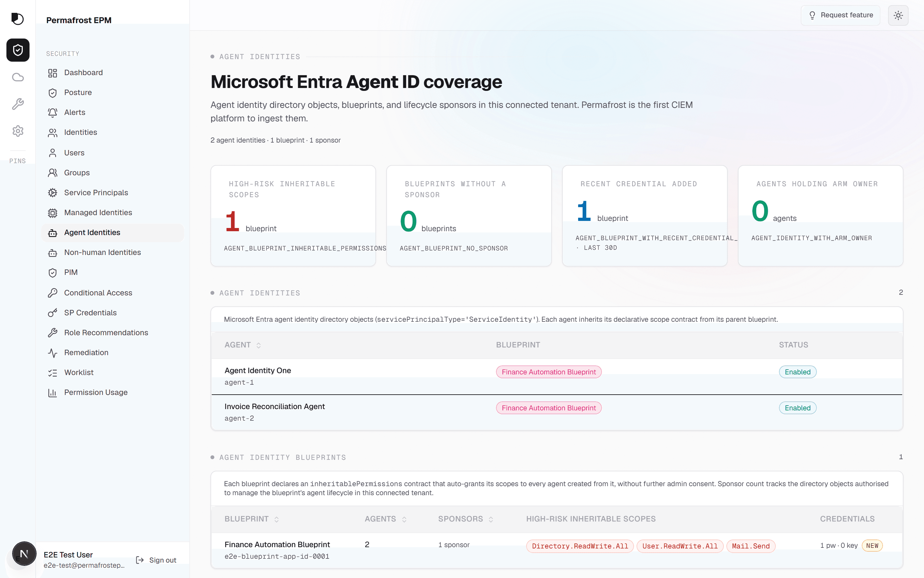This screenshot has width=924, height=578.
Task: Click the Service Principals gear icon
Action: (x=53, y=193)
